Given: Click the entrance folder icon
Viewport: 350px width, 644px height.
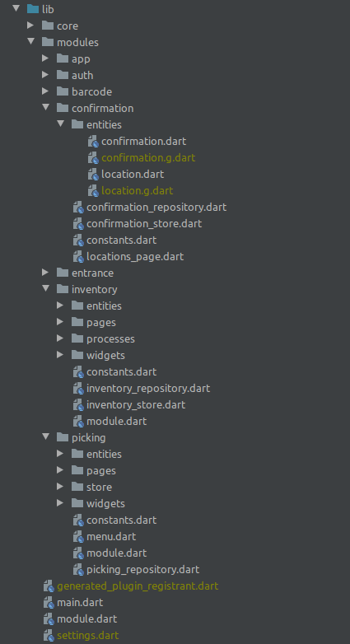Looking at the screenshot, I should [x=63, y=272].
